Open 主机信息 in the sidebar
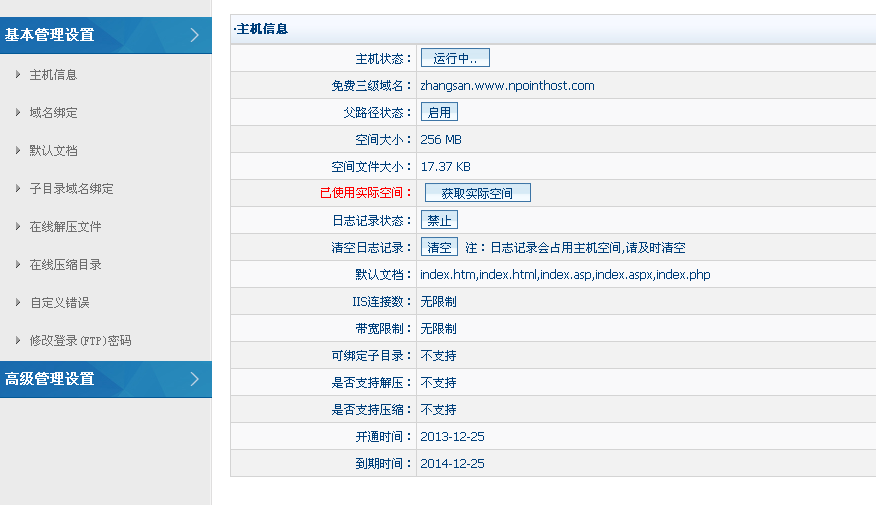This screenshot has height=505, width=876. pos(53,75)
